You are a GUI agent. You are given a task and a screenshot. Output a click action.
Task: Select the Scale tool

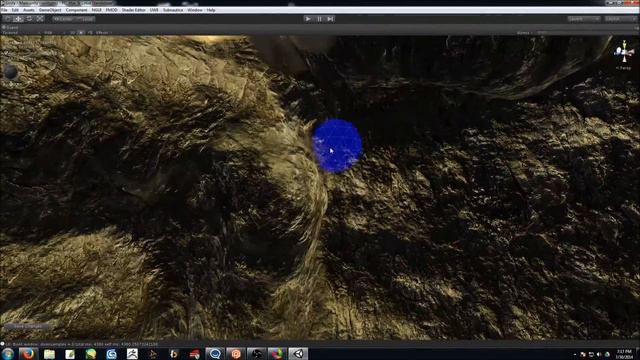click(40, 19)
